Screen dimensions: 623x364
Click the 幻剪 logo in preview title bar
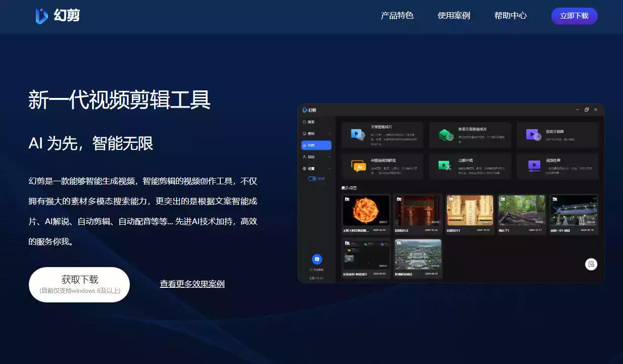(309, 110)
